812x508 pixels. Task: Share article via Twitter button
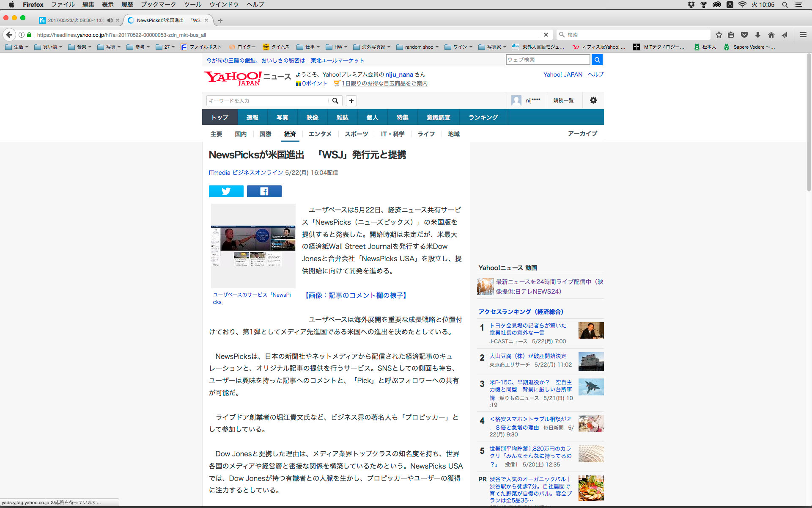(226, 191)
